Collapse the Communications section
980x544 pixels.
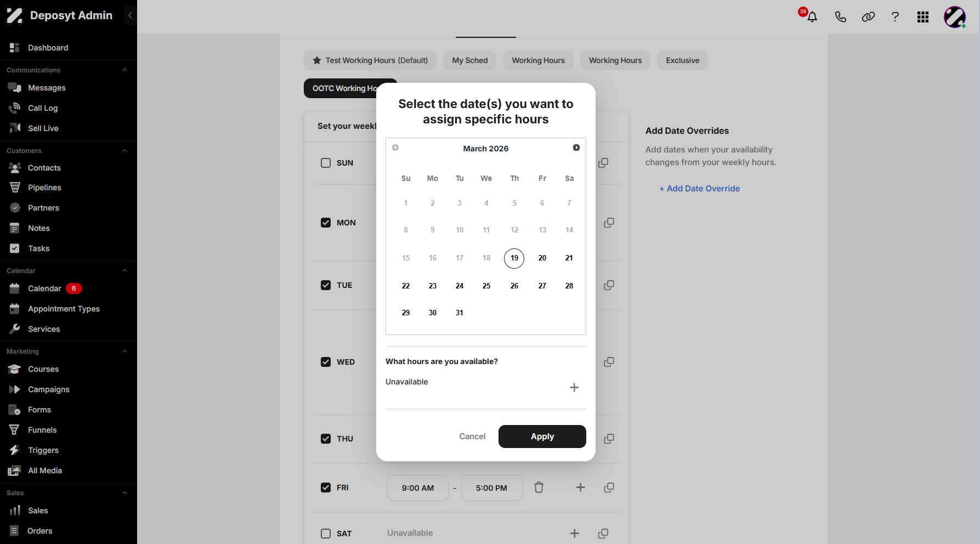pyautogui.click(x=124, y=70)
